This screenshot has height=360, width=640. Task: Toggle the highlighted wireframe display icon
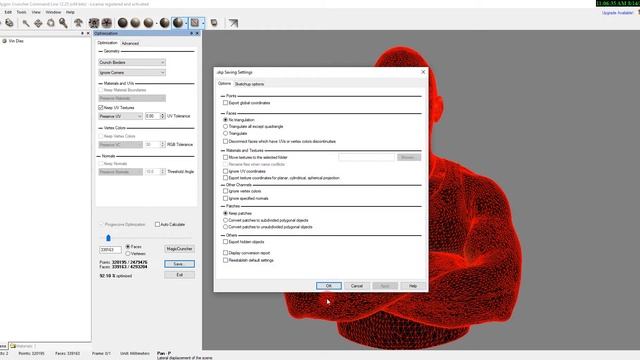[195, 23]
